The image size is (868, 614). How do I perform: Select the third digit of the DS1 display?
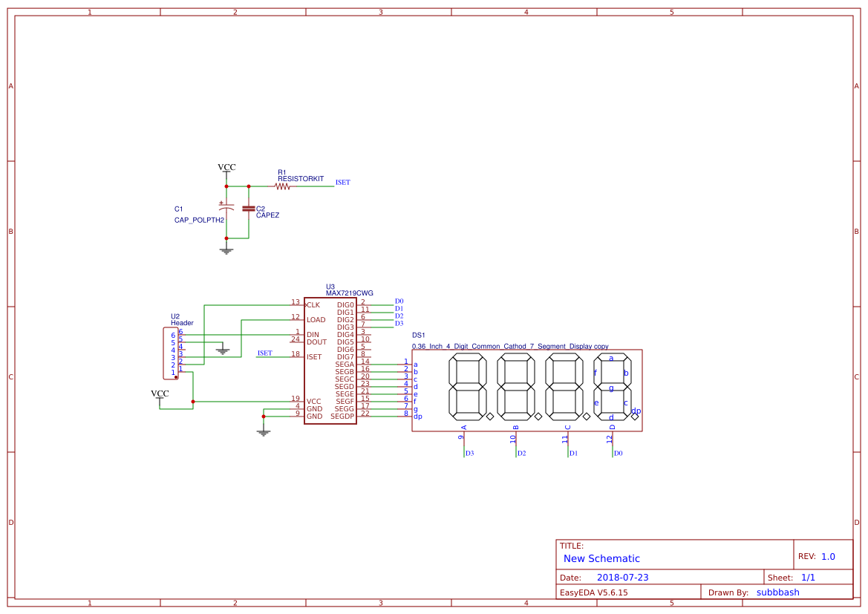564,387
